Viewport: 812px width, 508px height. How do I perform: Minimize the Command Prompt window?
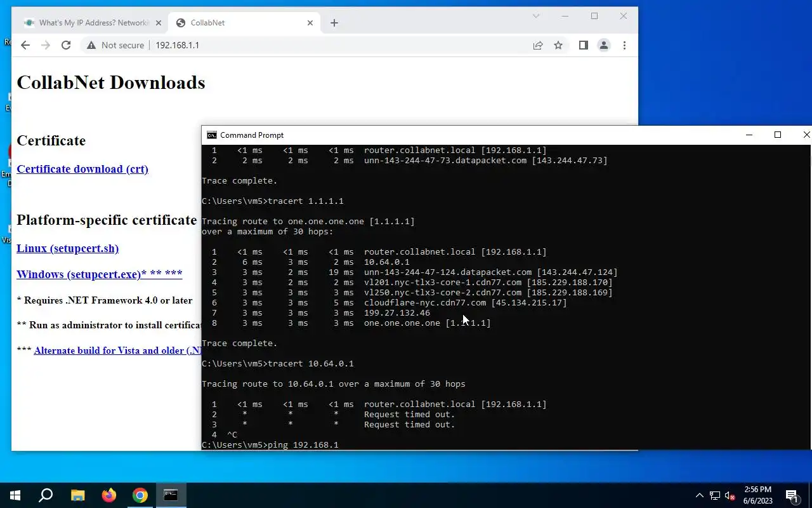coord(749,135)
